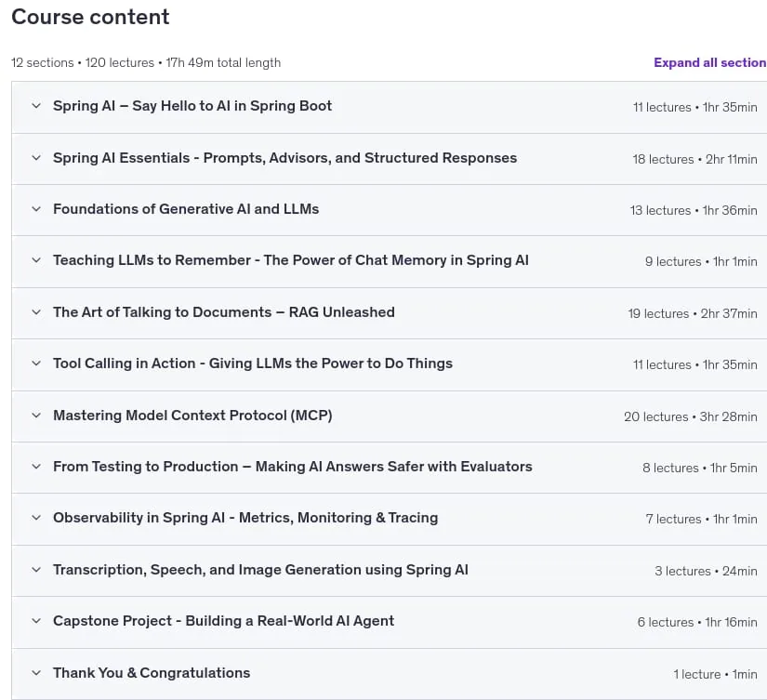Image resolution: width=767 pixels, height=700 pixels.
Task: Expand chevron beside Spring AI Essentials section
Action: [36, 157]
